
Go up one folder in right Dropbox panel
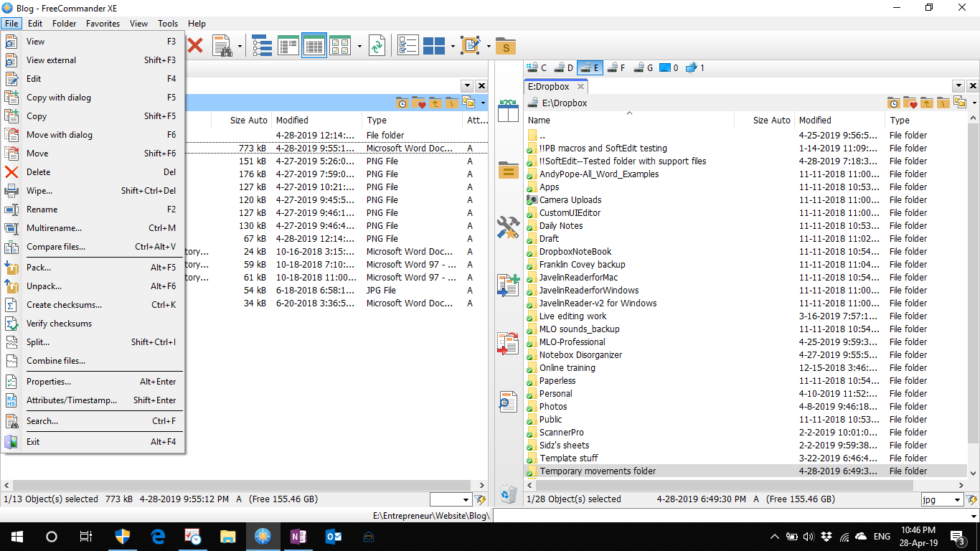927,103
